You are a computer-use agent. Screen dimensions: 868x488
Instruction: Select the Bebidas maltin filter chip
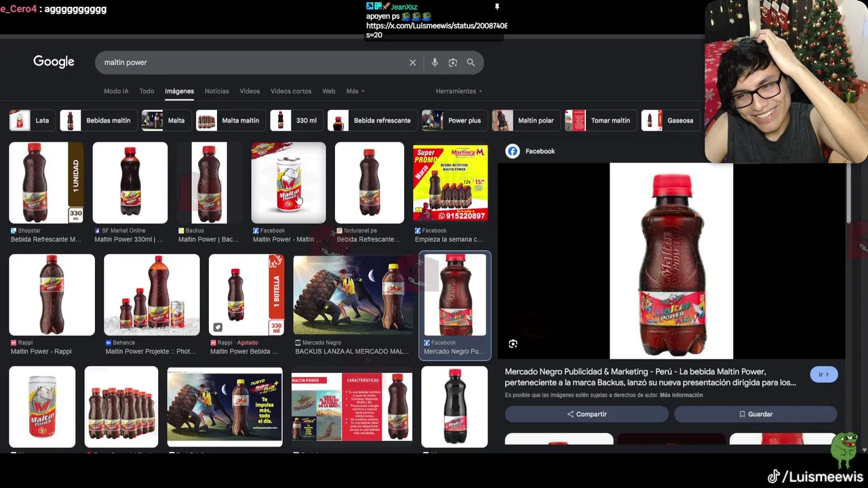coord(98,121)
